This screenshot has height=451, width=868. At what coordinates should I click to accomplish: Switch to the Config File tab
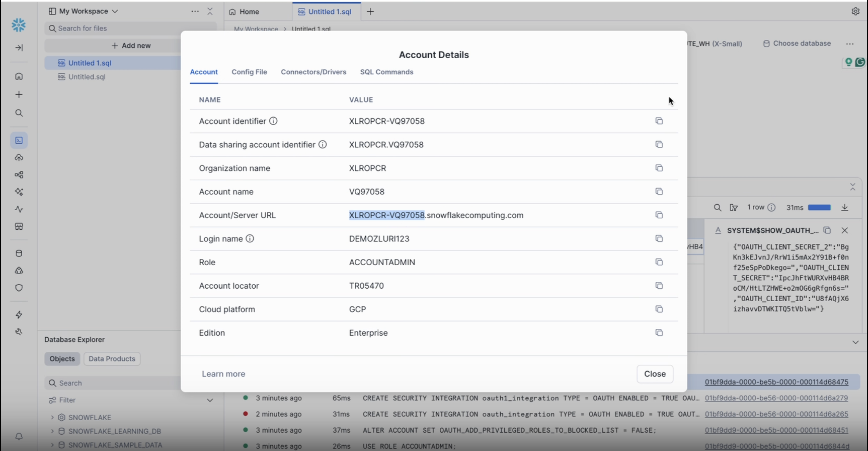(x=249, y=72)
